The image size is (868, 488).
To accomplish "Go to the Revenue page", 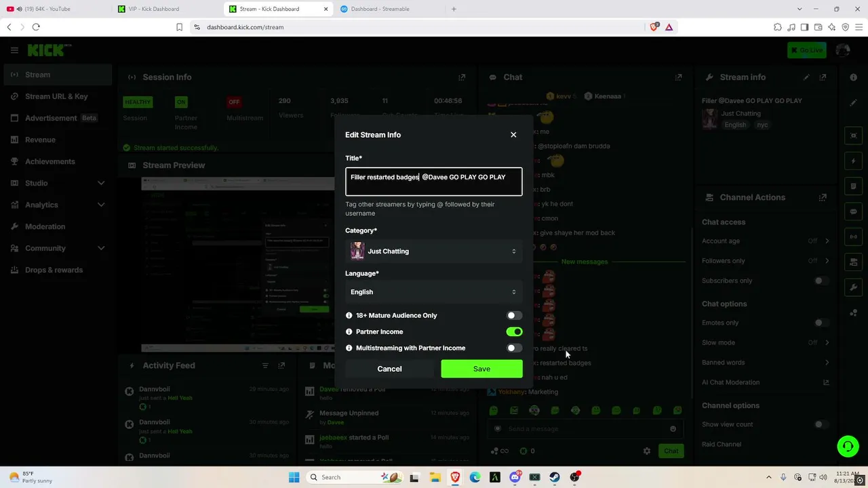I will (x=58, y=140).
